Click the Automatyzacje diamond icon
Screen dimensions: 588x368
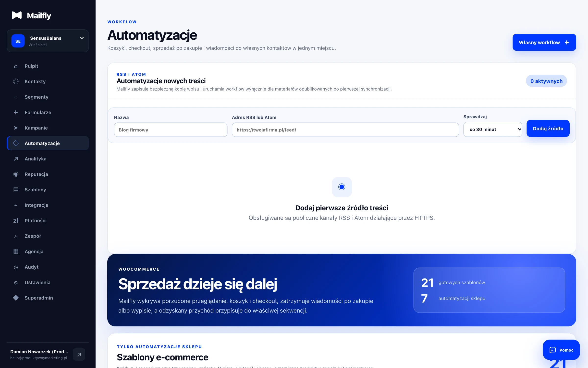coord(16,143)
